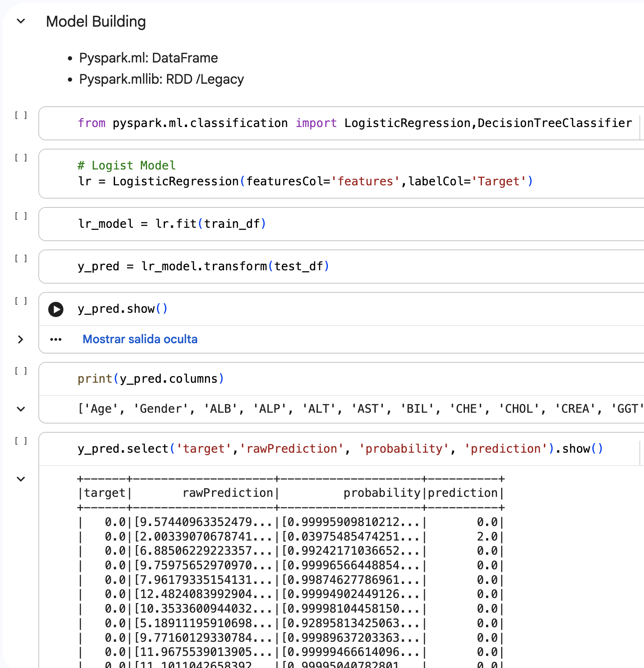This screenshot has height=668, width=644.
Task: Click the Pyspark.mllib: RDD /Legacy bullet text
Action: 161,80
